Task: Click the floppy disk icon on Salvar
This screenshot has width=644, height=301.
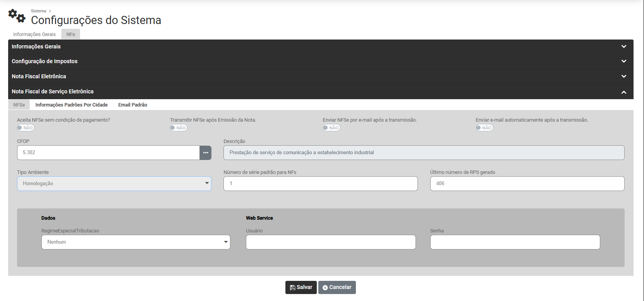Action: point(292,287)
